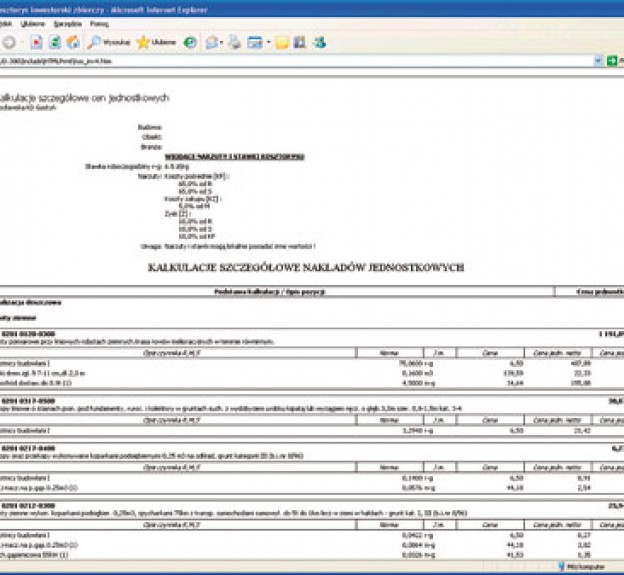Refresh the page using the toolbar icon
This screenshot has width=624, height=575.
[55, 42]
